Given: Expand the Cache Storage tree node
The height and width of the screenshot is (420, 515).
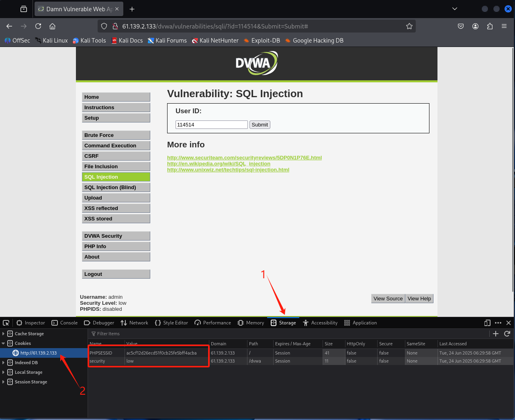Looking at the screenshot, I should [x=4, y=334].
